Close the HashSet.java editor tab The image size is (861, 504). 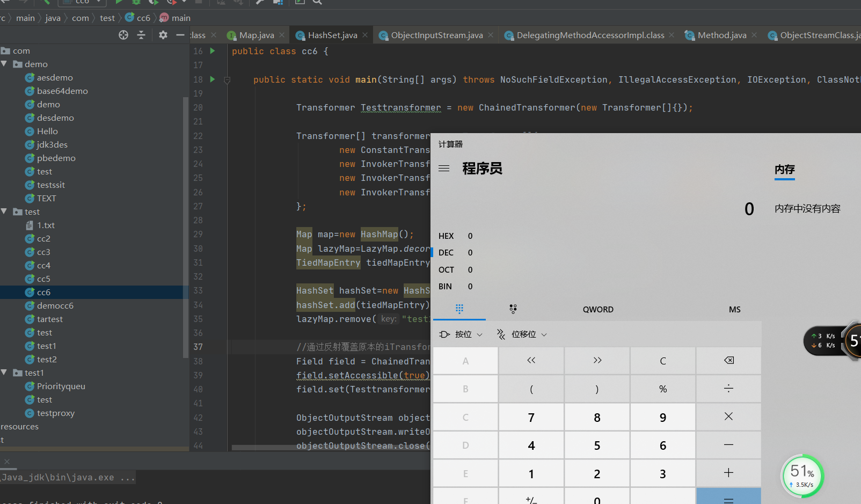(365, 35)
